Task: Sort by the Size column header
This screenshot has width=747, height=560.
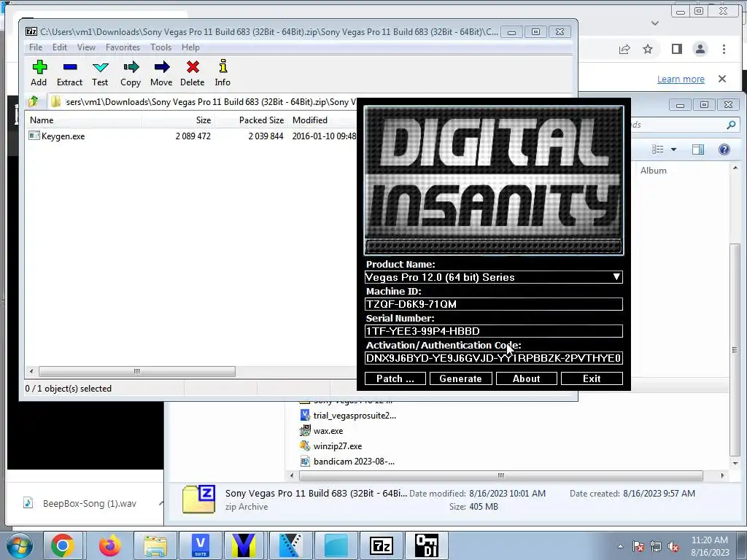Action: pyautogui.click(x=179, y=120)
